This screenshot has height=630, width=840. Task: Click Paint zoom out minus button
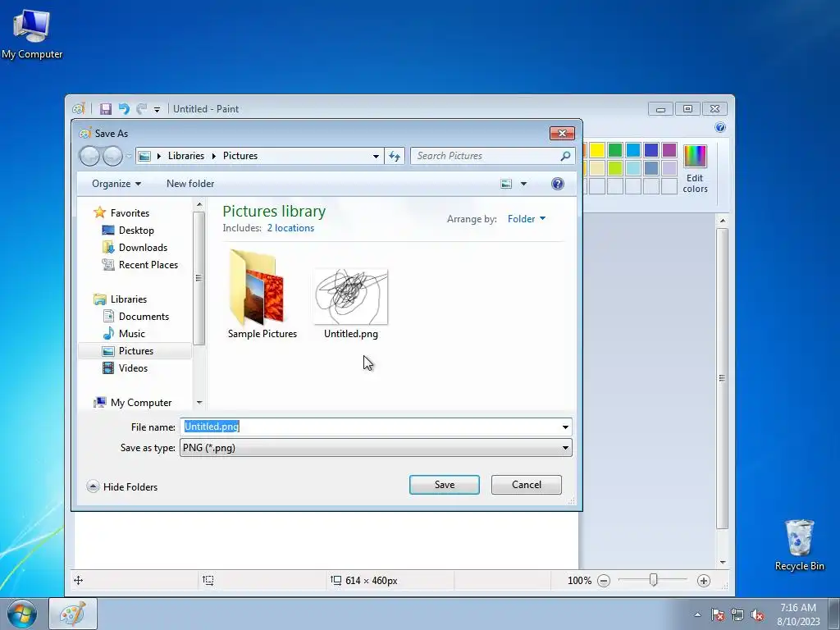[604, 581]
